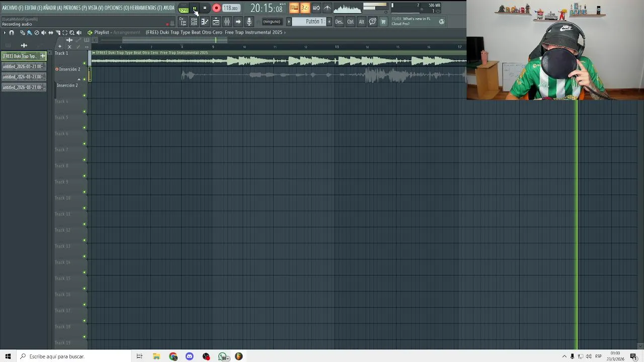644x362 pixels.
Task: Select (FREE) Duki Trap Typ.. clip in picker
Action: (x=23, y=56)
